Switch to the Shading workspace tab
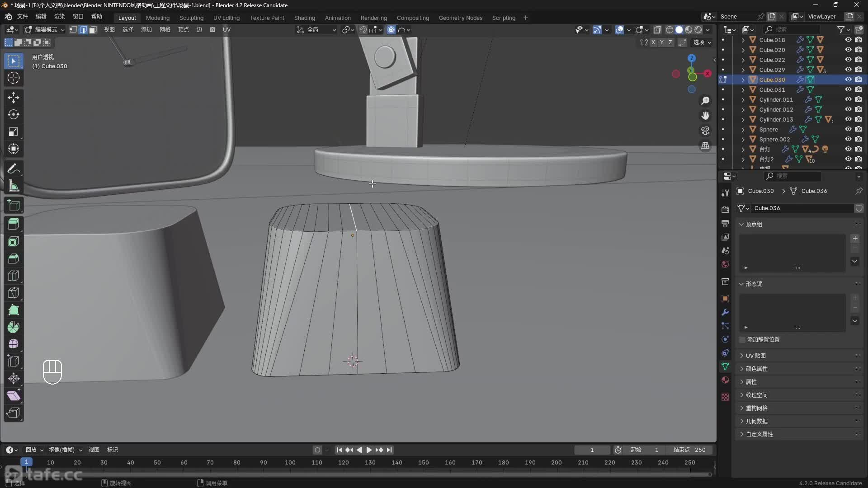 304,18
